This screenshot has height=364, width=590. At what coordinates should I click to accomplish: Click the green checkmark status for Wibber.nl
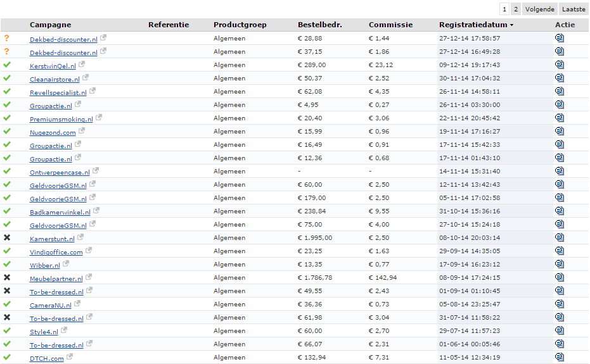pyautogui.click(x=7, y=264)
